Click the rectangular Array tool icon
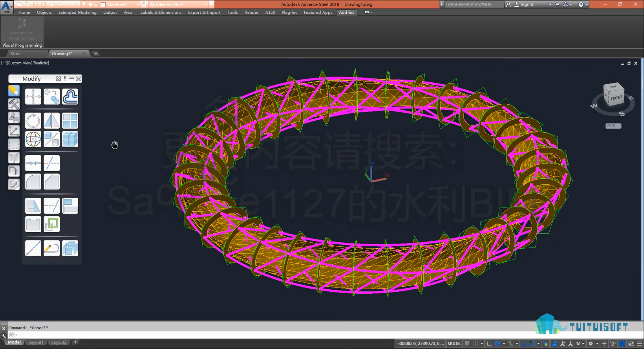 point(70,121)
